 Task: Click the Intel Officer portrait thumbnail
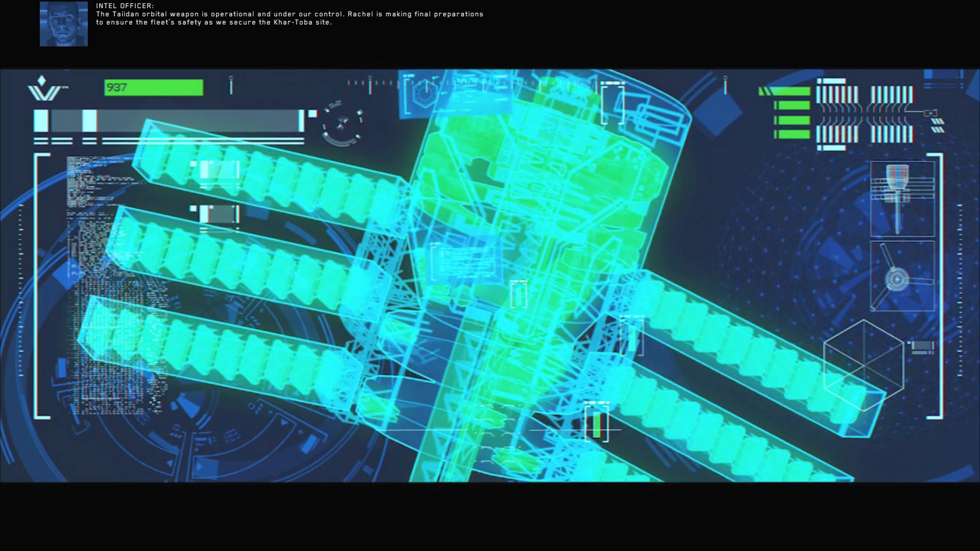(x=64, y=24)
